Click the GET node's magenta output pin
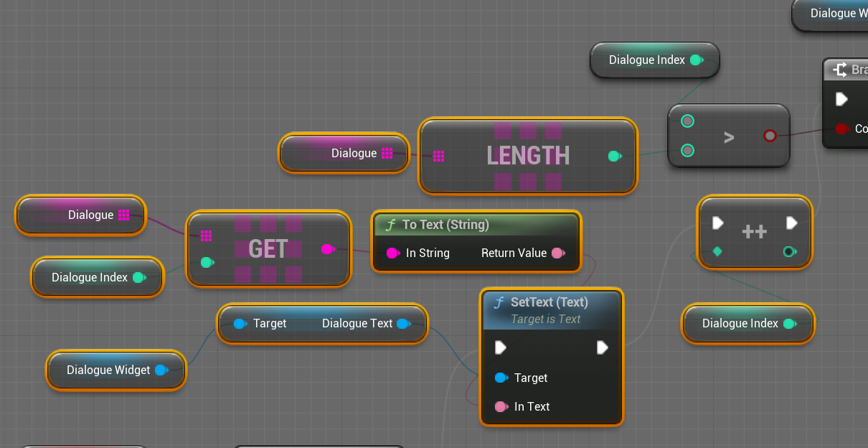 (x=327, y=249)
